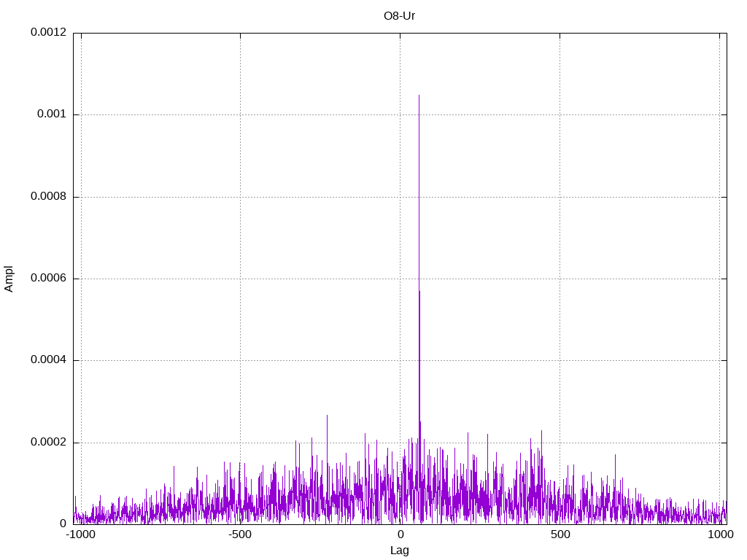The width and height of the screenshot is (747, 560).
Task: Click the 0.0002 y-axis tick label
Action: [49, 442]
